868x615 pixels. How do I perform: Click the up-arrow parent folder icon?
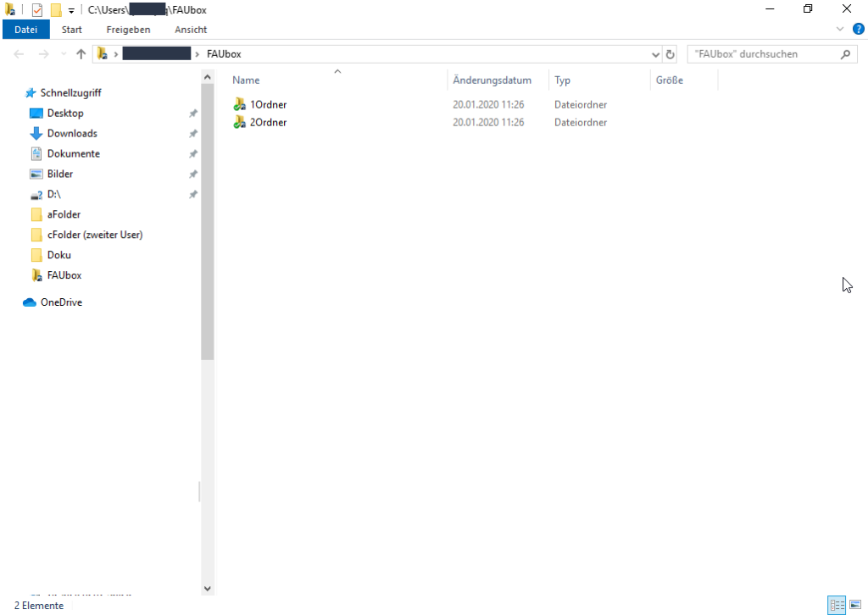[x=81, y=54]
